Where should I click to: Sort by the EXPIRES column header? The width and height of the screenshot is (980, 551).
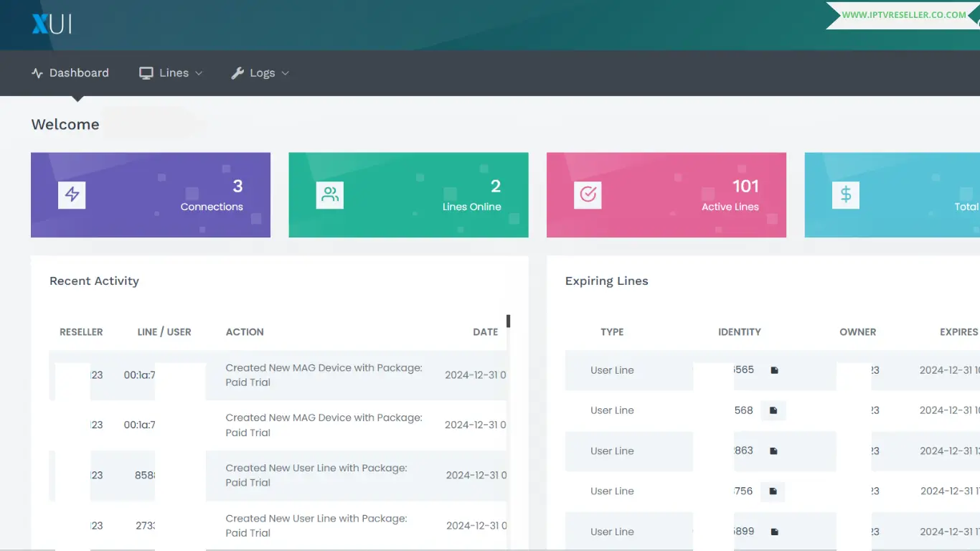coord(958,332)
